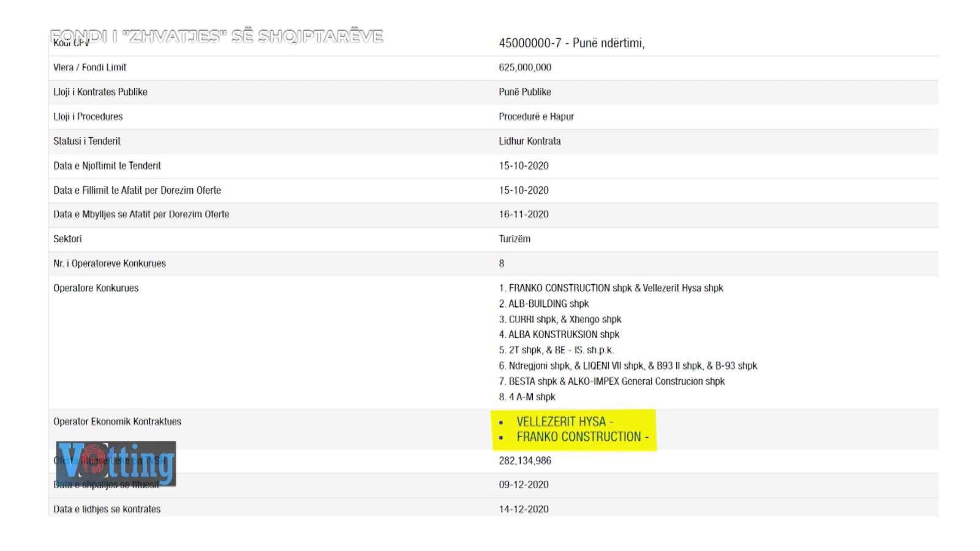Click the Procedurë e Hapur value
Image resolution: width=980 pixels, height=551 pixels.
[x=536, y=116]
